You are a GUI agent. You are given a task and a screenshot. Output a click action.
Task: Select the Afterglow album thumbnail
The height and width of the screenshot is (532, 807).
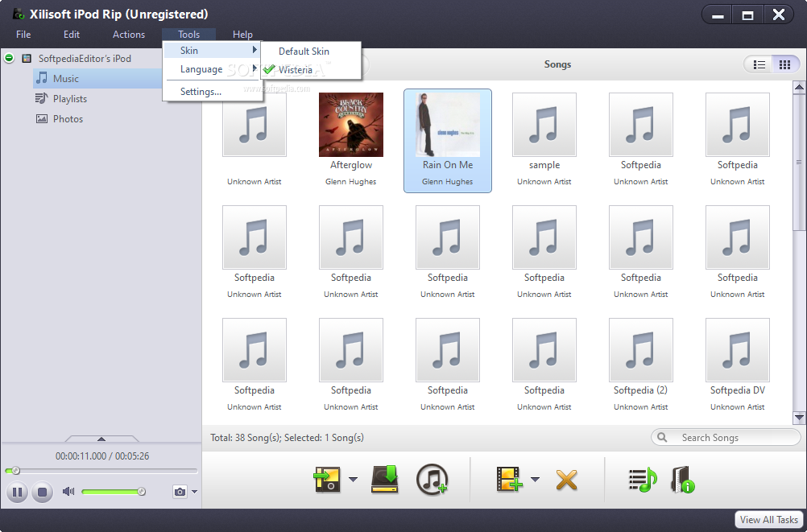click(x=351, y=125)
